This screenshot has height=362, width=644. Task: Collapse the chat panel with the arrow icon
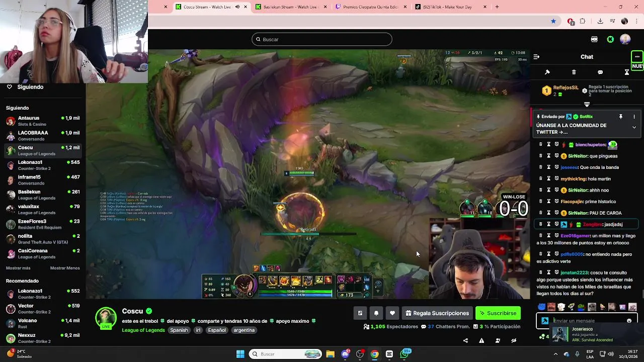[536, 57]
